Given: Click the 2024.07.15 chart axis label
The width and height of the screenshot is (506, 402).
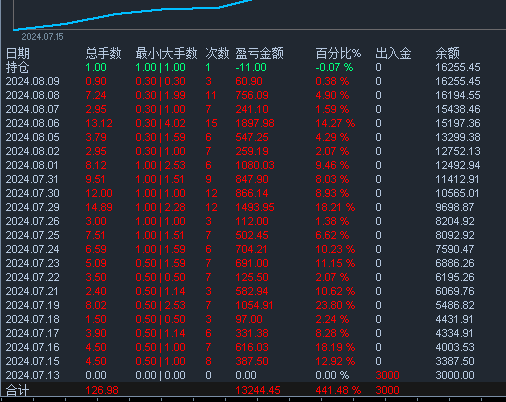Looking at the screenshot, I should coord(42,37).
